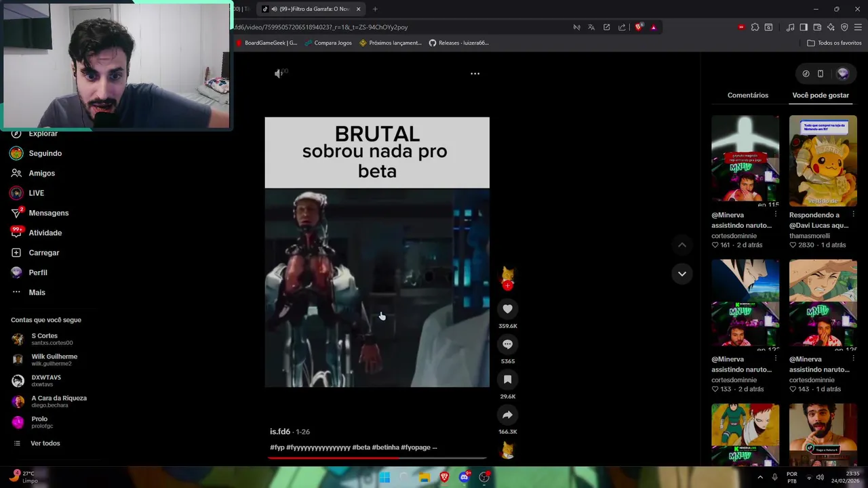Open BoardGameGeek bookmark
Image resolution: width=868 pixels, height=488 pixels.
(x=267, y=43)
